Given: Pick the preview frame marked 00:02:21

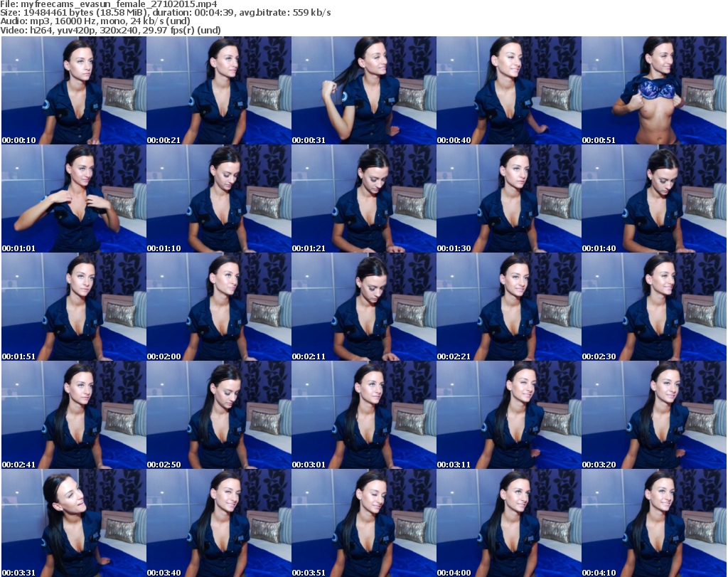Looking at the screenshot, I should click(509, 307).
